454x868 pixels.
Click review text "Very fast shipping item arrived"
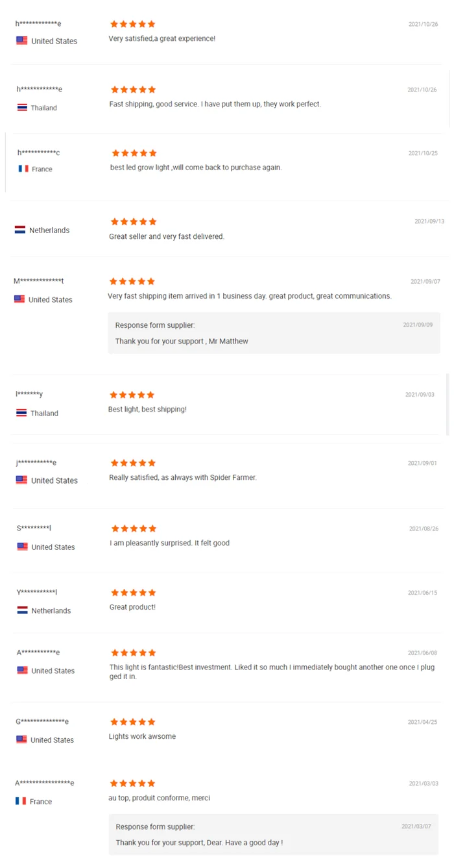point(250,296)
